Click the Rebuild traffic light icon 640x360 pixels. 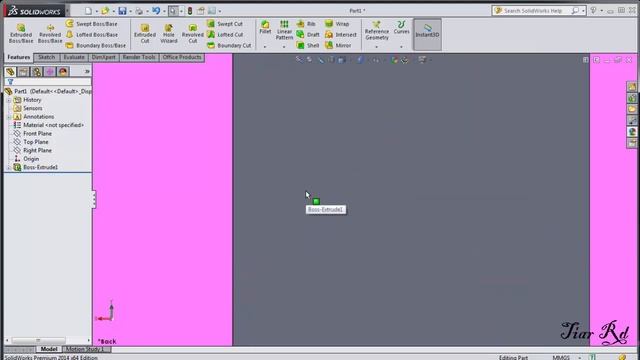(x=190, y=11)
